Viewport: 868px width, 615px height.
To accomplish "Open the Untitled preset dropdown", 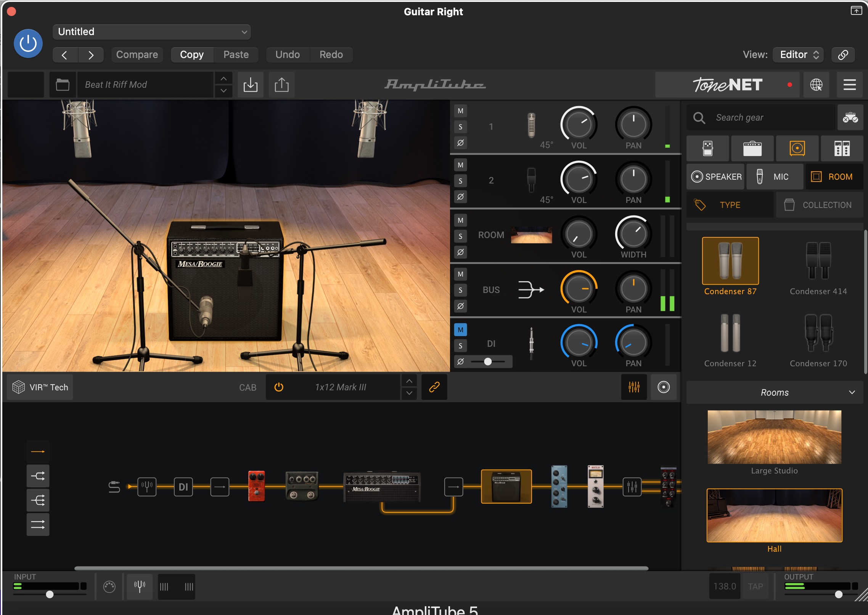I will [152, 32].
